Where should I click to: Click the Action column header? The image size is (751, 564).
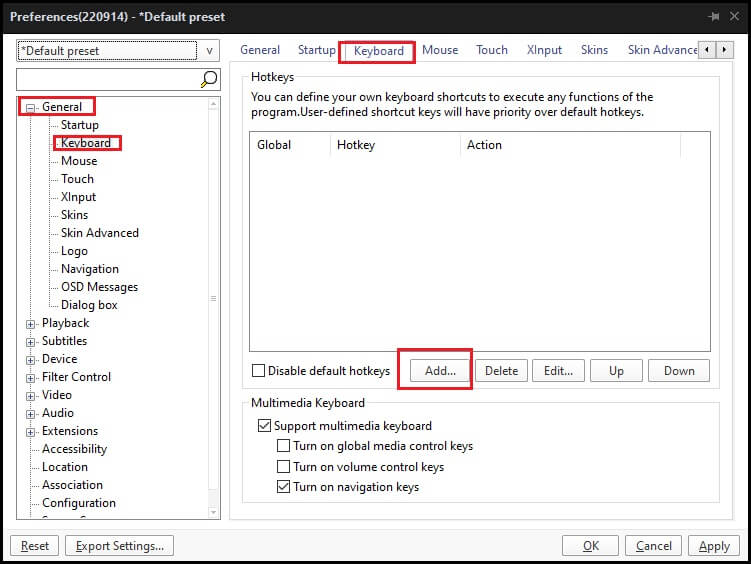point(570,145)
